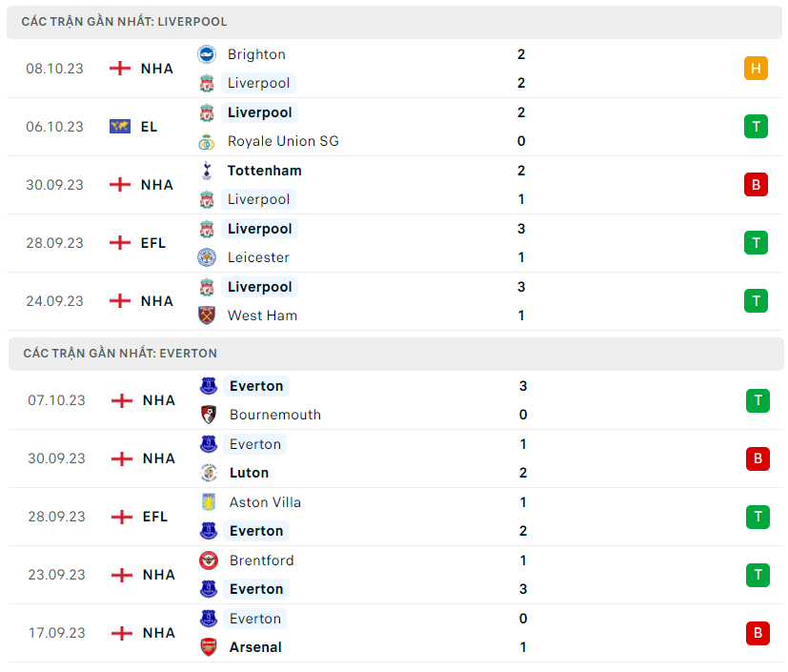
Task: Click the Arsenal club crest icon
Action: [x=209, y=647]
